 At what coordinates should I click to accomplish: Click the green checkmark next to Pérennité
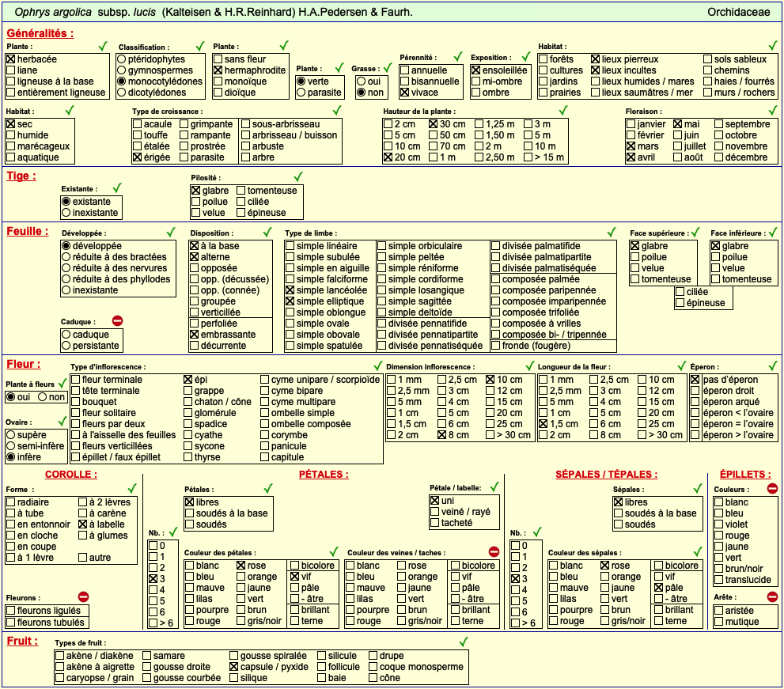(458, 56)
